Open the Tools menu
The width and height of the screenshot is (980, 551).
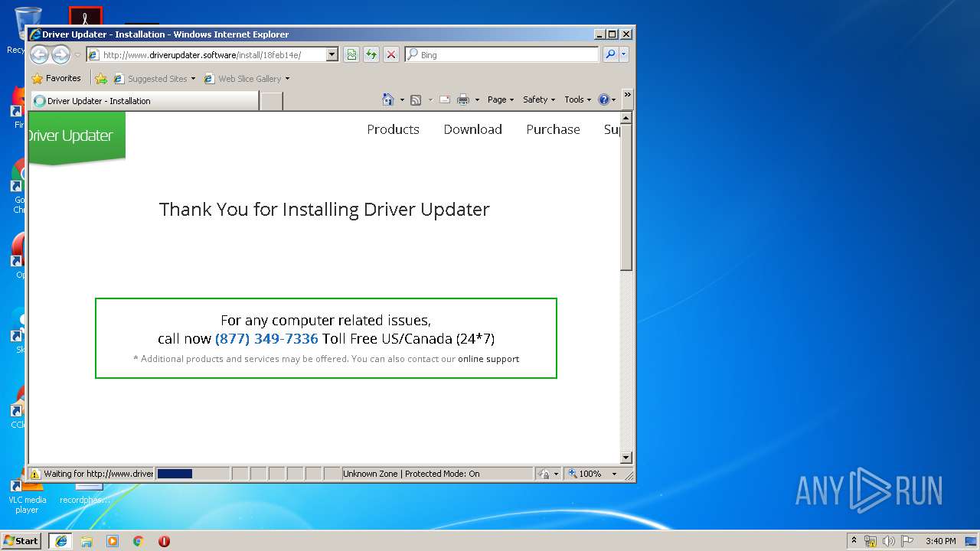[x=578, y=99]
